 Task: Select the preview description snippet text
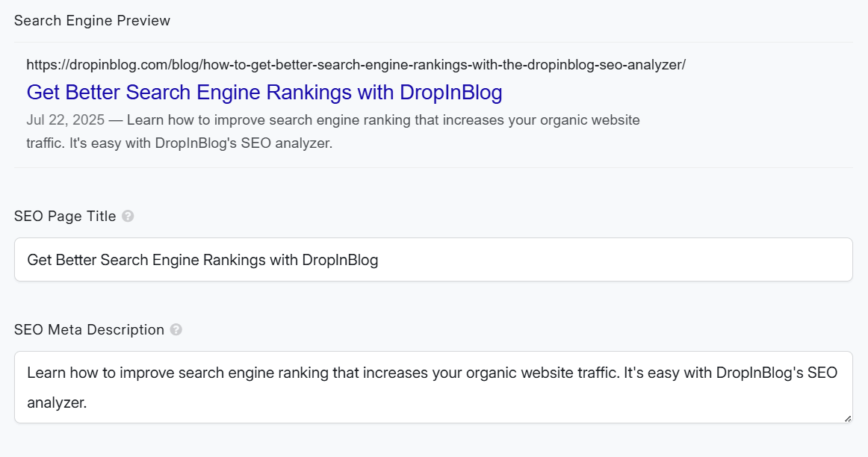(x=333, y=131)
